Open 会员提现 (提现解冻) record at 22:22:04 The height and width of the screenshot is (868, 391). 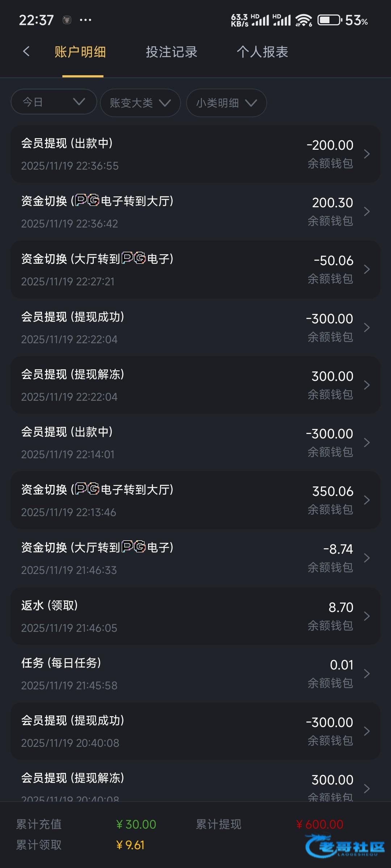(x=195, y=385)
